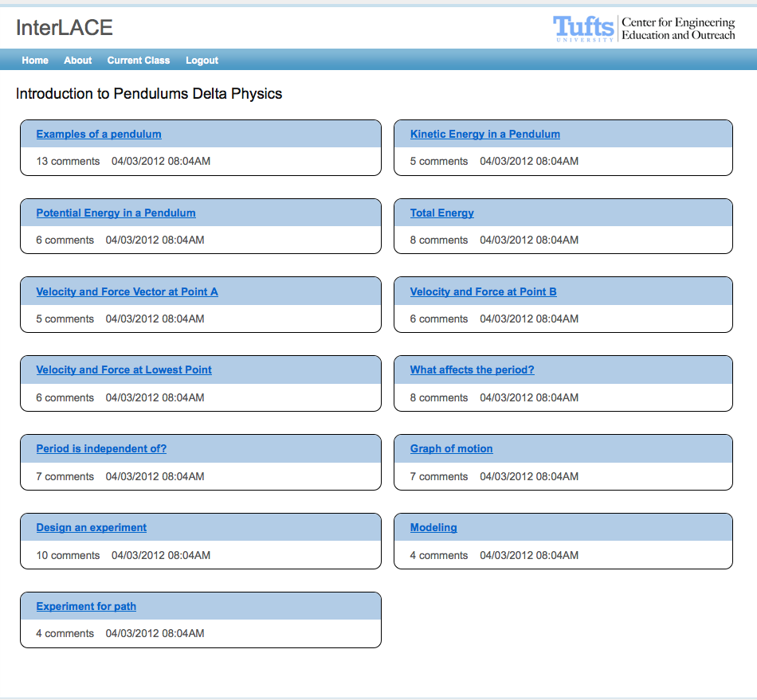757x700 pixels.
Task: Visit the 'What affects the period?' link
Action: [x=473, y=370]
